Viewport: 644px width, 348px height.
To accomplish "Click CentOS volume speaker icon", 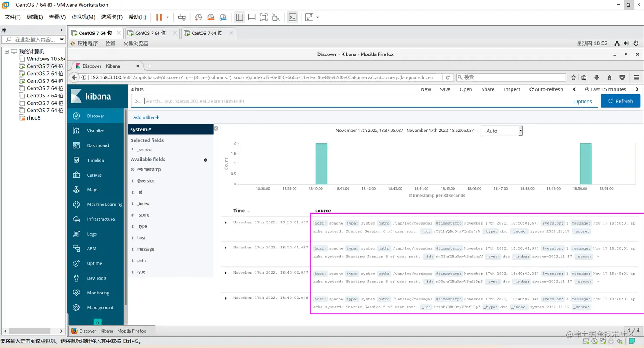I will [626, 43].
